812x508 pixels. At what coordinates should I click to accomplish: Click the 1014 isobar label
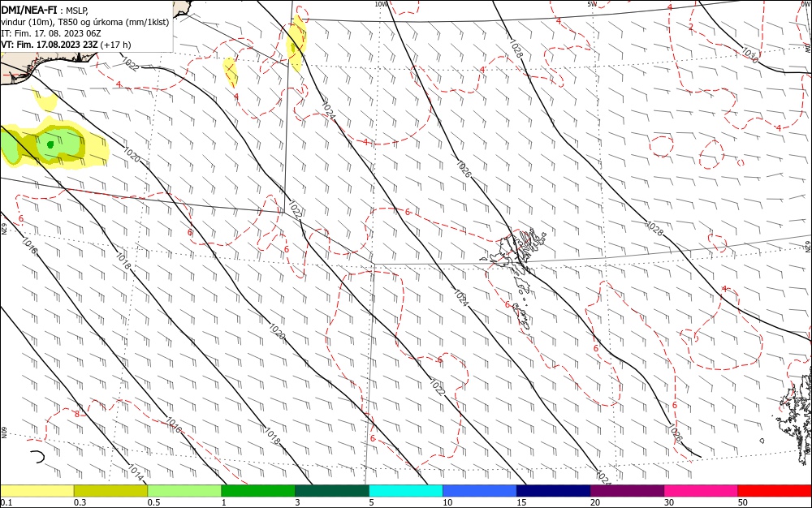[135, 471]
